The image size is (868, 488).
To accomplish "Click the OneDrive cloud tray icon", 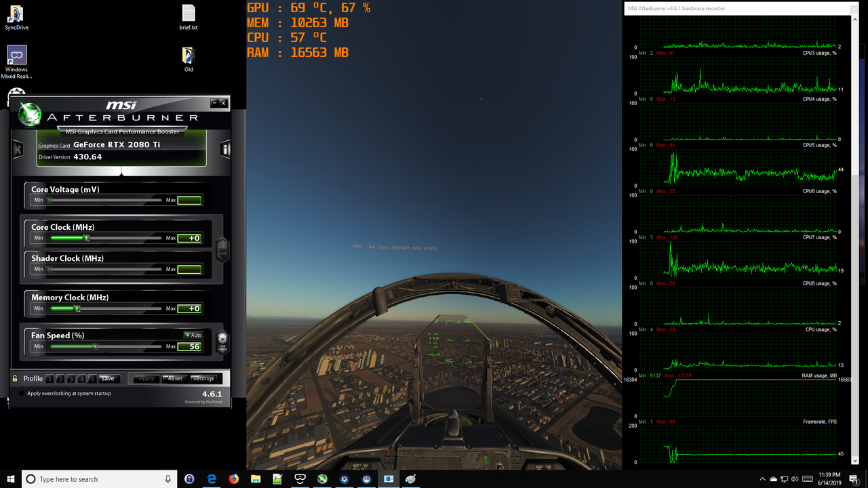I will [x=774, y=479].
